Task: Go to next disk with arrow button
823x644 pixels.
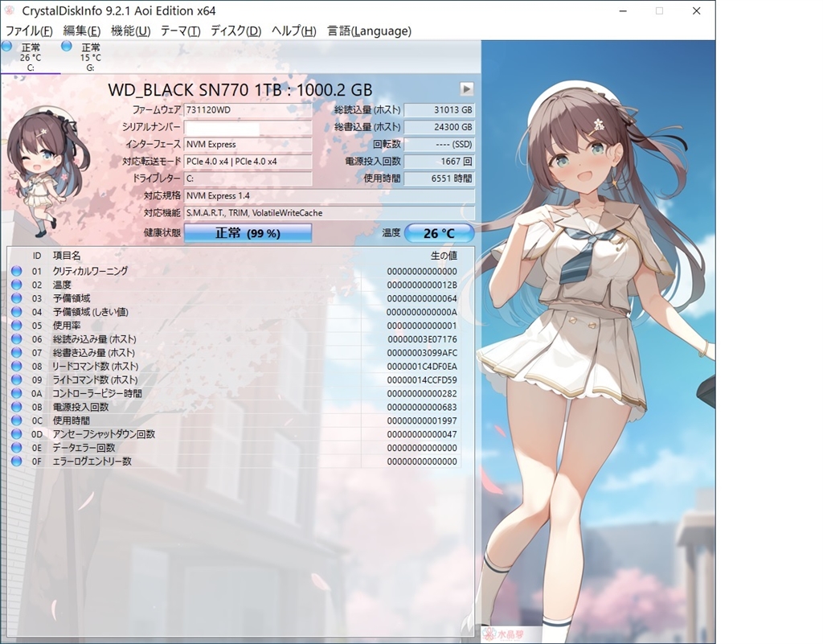Action: [x=467, y=88]
